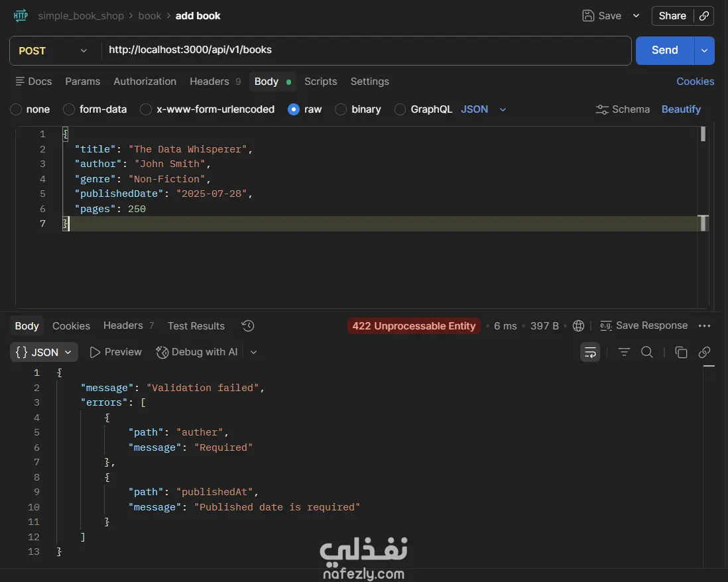Viewport: 728px width, 582px height.
Task: Choose the binary body type
Action: [341, 109]
